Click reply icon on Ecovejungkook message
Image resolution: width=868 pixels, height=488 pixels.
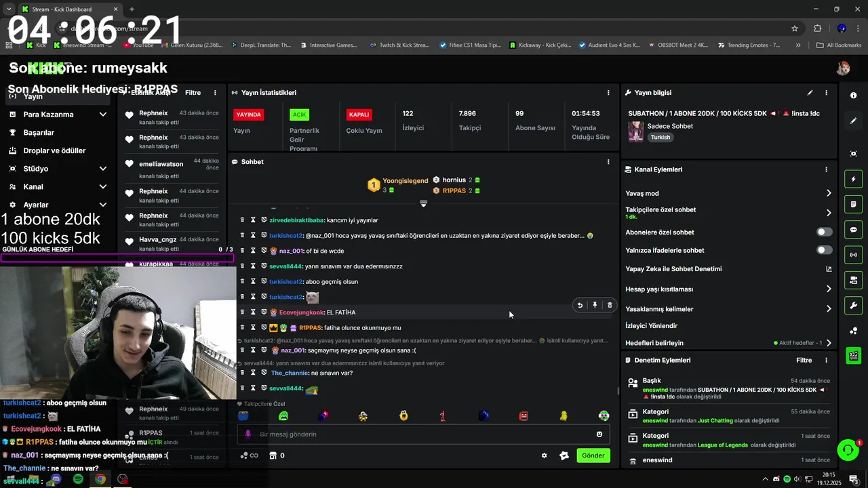(x=580, y=305)
